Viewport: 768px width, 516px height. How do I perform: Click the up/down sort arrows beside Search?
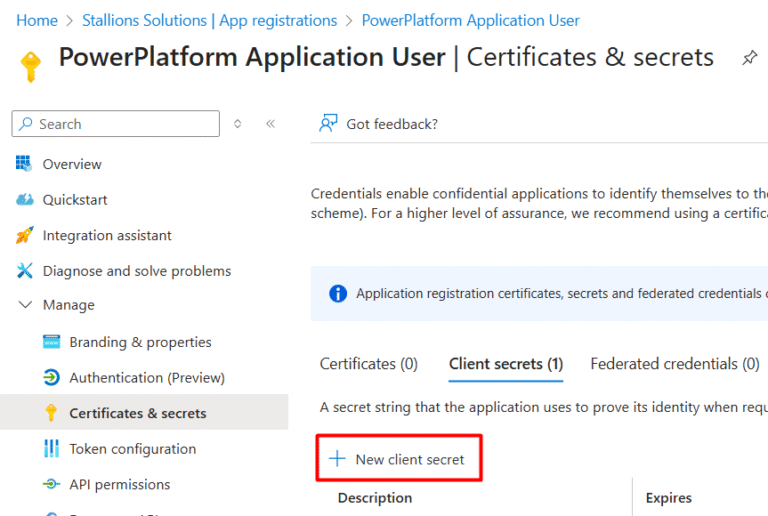pyautogui.click(x=237, y=124)
